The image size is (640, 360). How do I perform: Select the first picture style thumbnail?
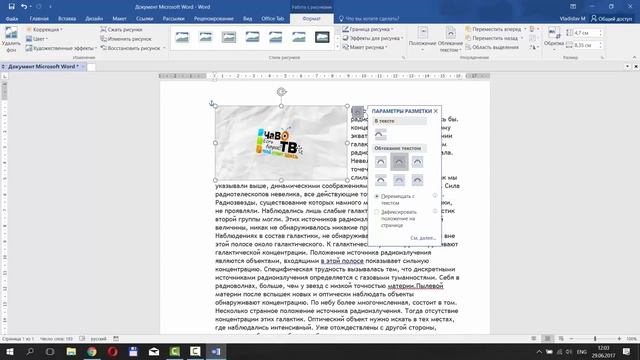182,38
